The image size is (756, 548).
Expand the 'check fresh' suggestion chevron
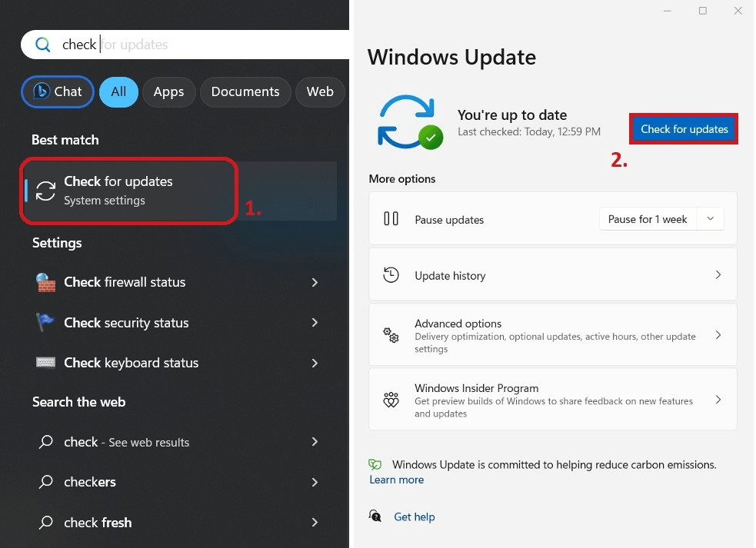click(315, 522)
